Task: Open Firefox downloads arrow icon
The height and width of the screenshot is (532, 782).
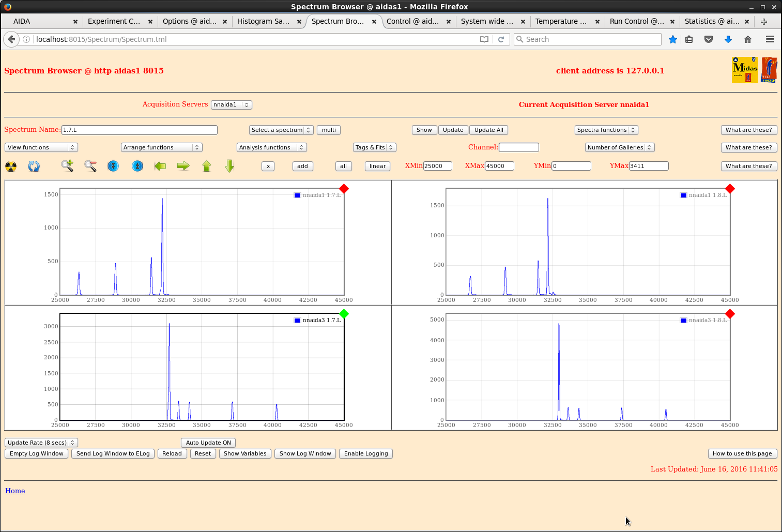Action: pos(728,39)
